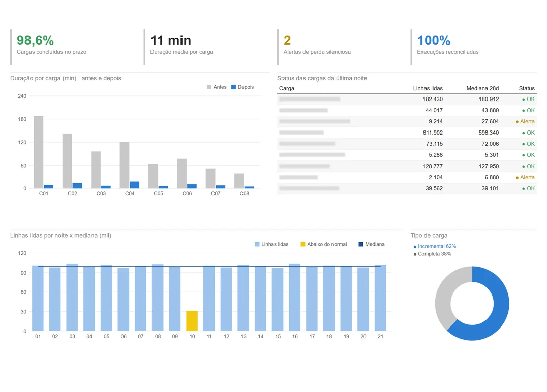Image resolution: width=547 pixels, height=392 pixels.
Task: Select the Linhas lidas legend swatch
Action: tap(257, 244)
